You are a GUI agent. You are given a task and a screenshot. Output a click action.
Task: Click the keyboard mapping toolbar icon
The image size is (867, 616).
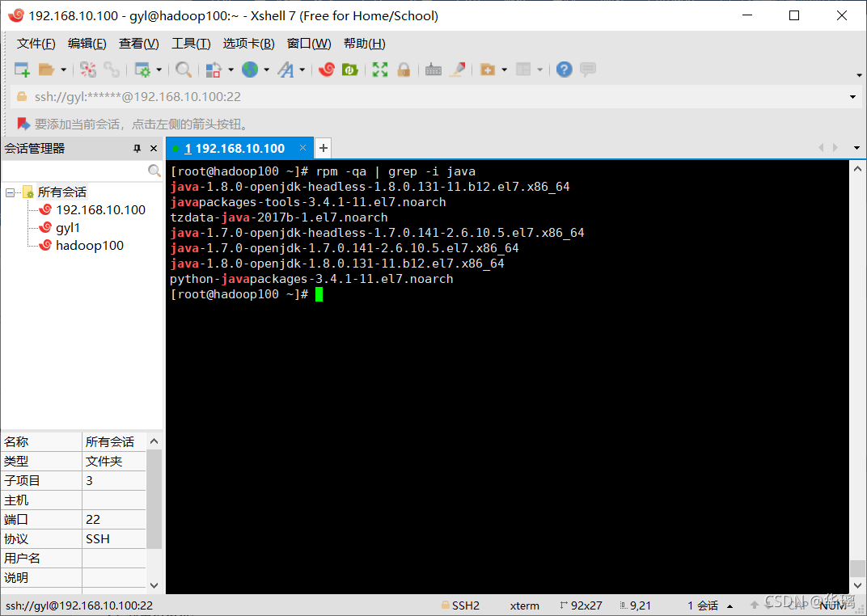[433, 70]
